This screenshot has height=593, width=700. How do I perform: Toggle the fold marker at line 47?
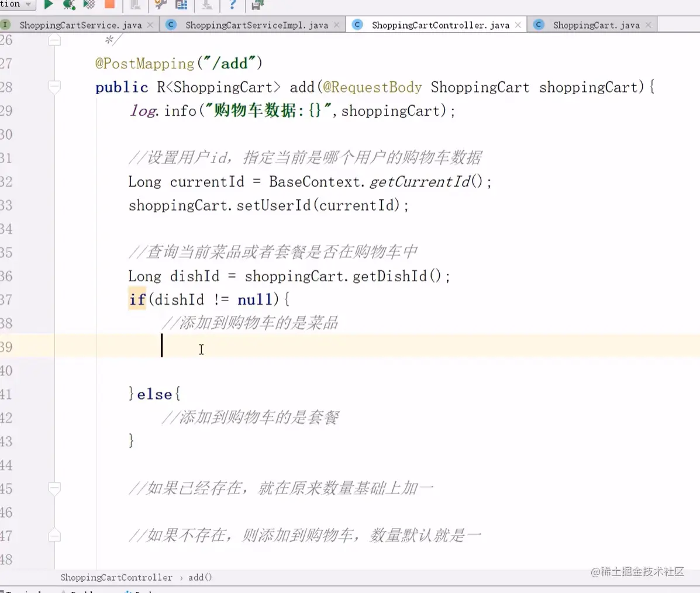pyautogui.click(x=54, y=535)
